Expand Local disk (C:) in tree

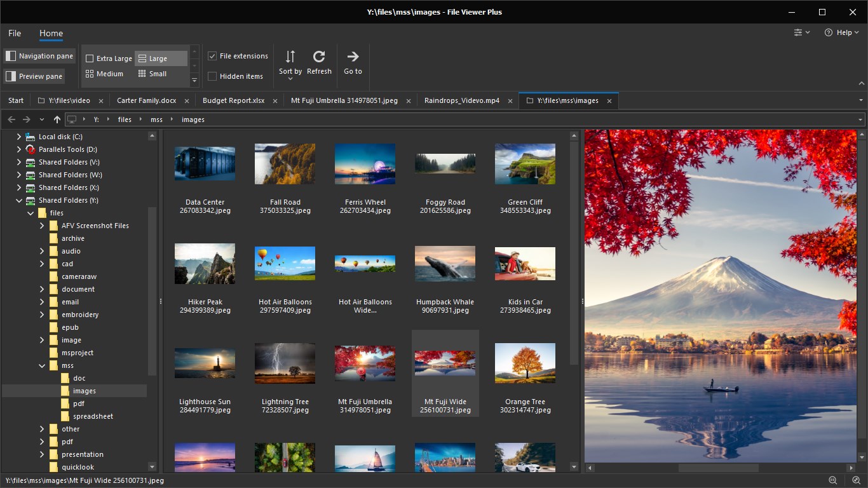pyautogui.click(x=19, y=137)
